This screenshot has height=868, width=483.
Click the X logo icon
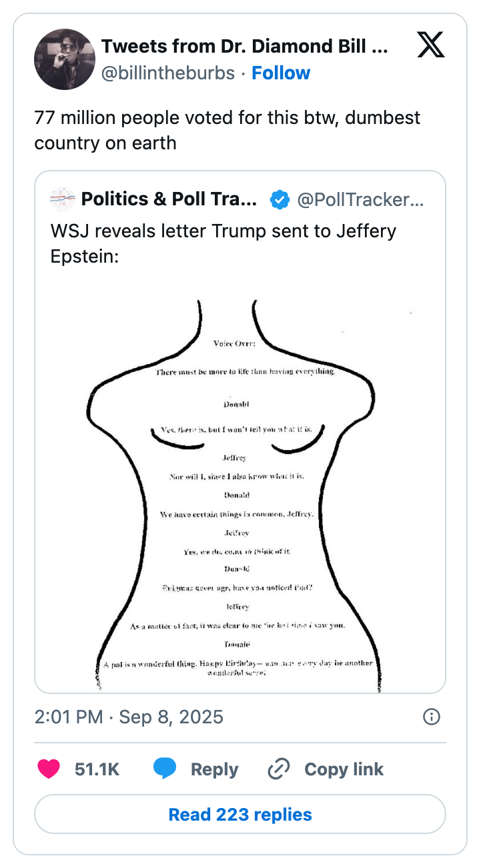click(x=431, y=45)
